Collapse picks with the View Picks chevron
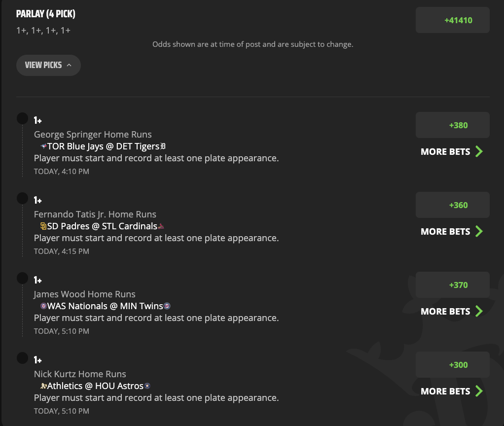504x426 pixels. tap(69, 65)
